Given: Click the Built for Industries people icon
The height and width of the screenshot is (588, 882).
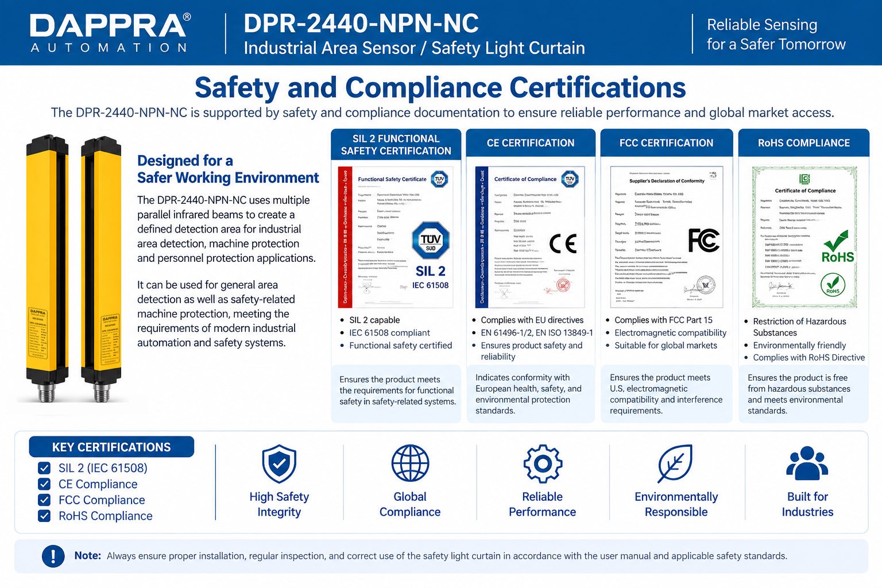Looking at the screenshot, I should click(807, 463).
